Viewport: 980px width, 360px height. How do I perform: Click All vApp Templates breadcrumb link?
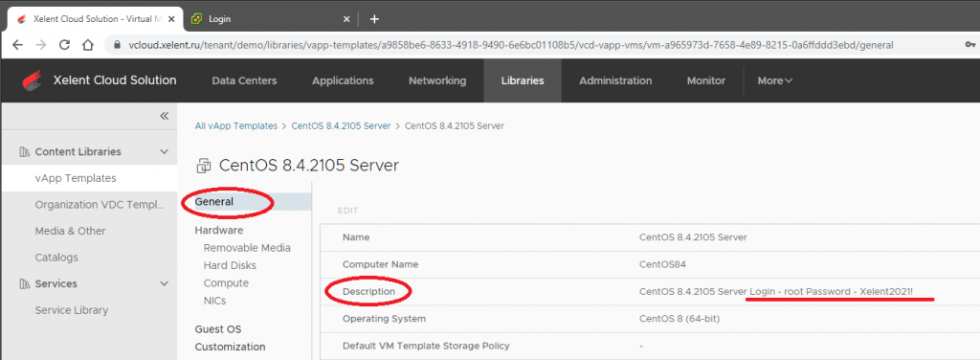pos(236,125)
